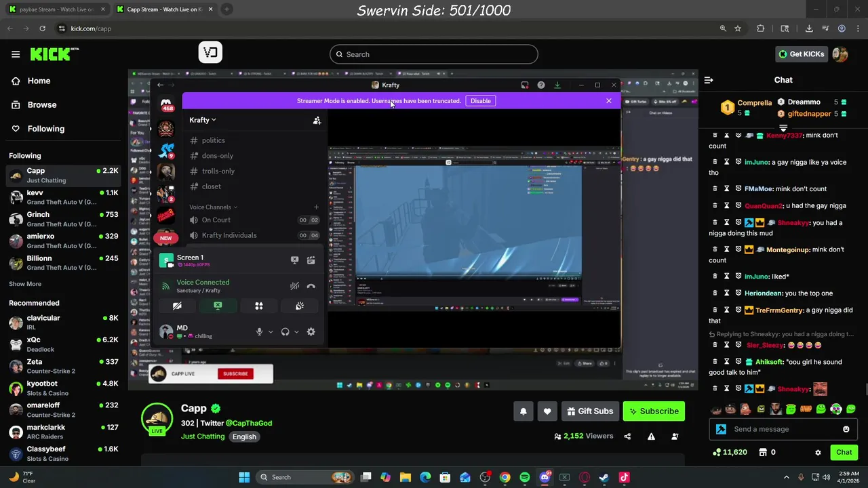Screen dimensions: 868x488
Task: Collapse Voice Channels category
Action: (x=213, y=207)
